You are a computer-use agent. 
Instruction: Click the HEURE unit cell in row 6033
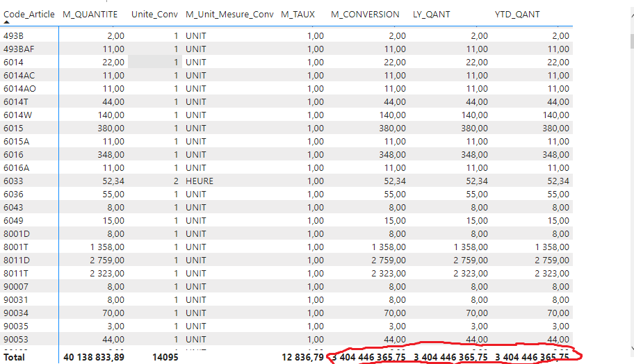coord(200,181)
